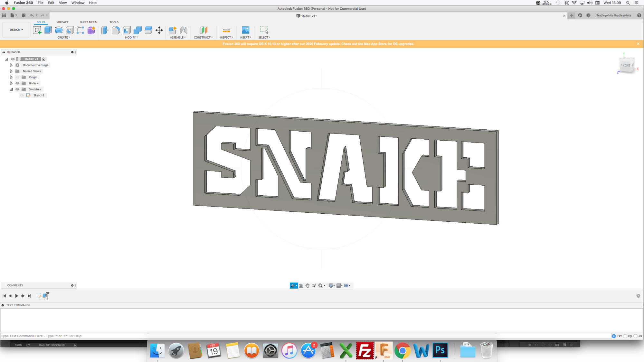644x362 pixels.
Task: Select the Joint tool
Action: coord(184,30)
